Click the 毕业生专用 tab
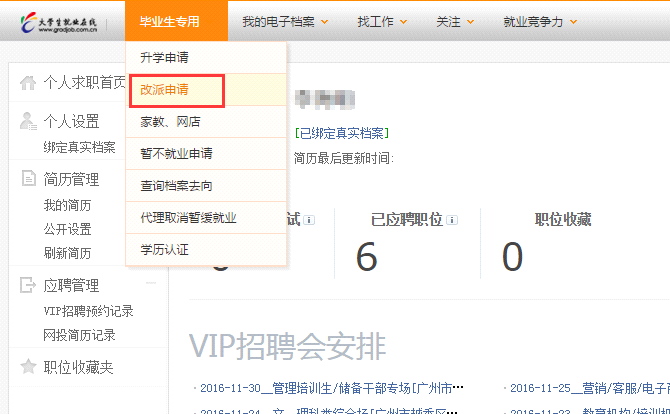Viewport: 670px width, 414px height. coord(169,21)
